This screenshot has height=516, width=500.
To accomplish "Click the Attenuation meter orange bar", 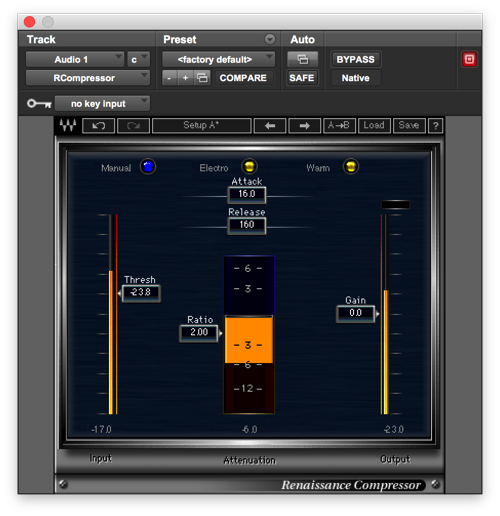I will [x=249, y=339].
